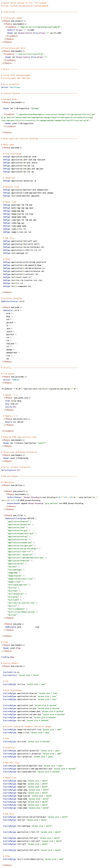Place cursor on ErrorDocument 404 line
100x868 pixels.
point(16,78)
